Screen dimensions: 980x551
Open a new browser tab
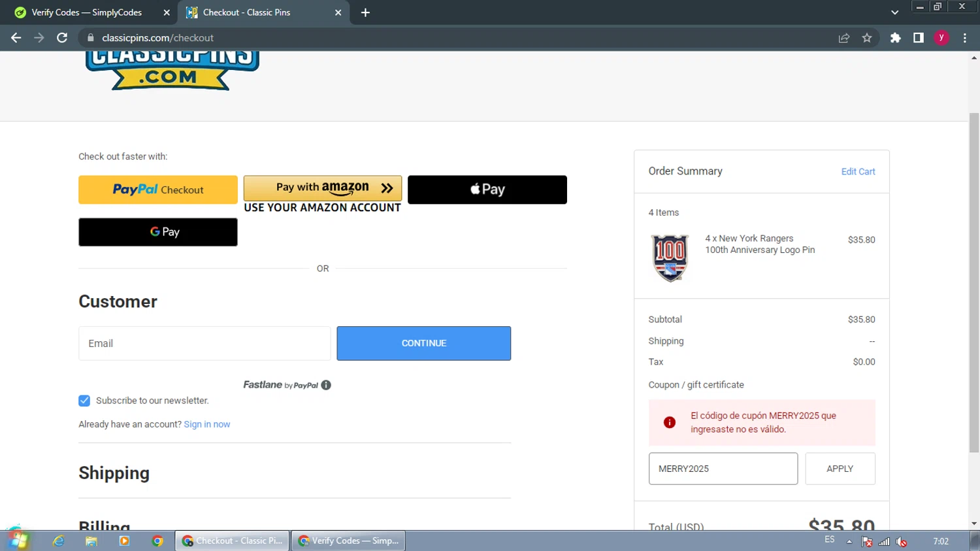[x=365, y=12]
